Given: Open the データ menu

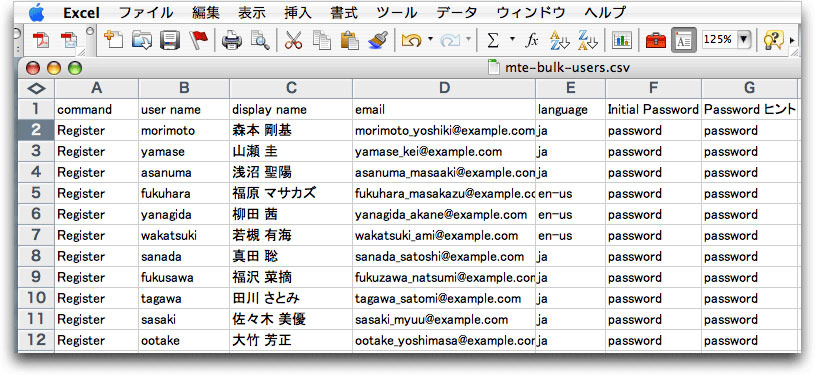Looking at the screenshot, I should 456,12.
